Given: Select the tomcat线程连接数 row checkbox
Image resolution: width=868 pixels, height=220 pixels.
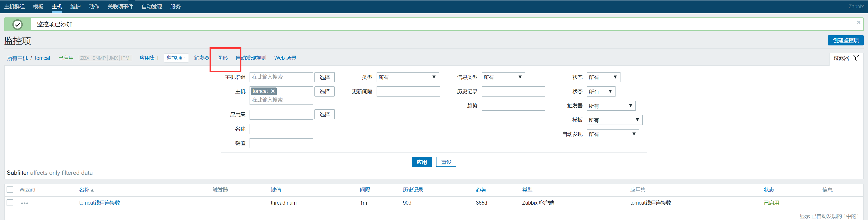Looking at the screenshot, I should coord(10,203).
